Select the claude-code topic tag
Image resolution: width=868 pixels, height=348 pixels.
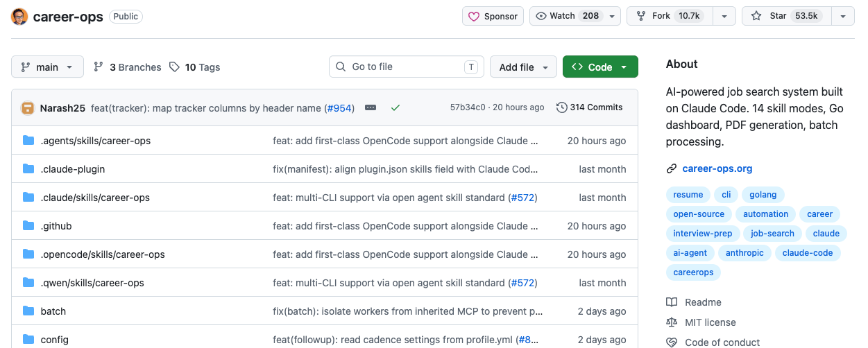pos(808,253)
